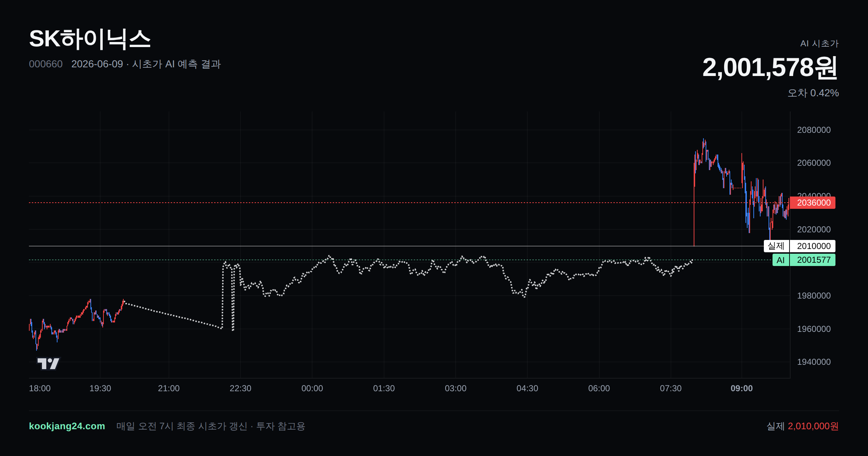
Task: Click the 실제 tag beside 2010000
Action: 776,246
